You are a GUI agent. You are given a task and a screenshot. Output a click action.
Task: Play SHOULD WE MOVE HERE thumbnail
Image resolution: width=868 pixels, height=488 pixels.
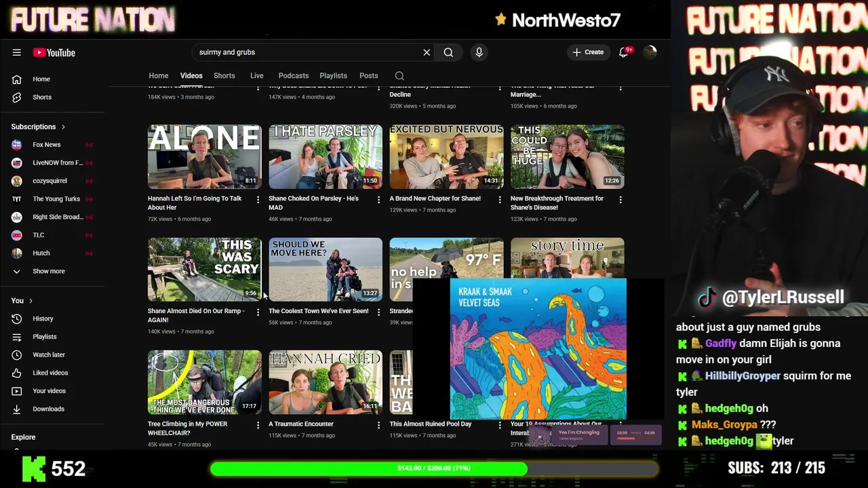click(x=325, y=269)
